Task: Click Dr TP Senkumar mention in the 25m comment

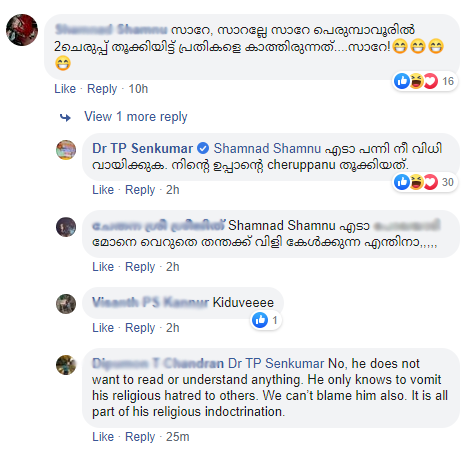Action: (x=276, y=363)
